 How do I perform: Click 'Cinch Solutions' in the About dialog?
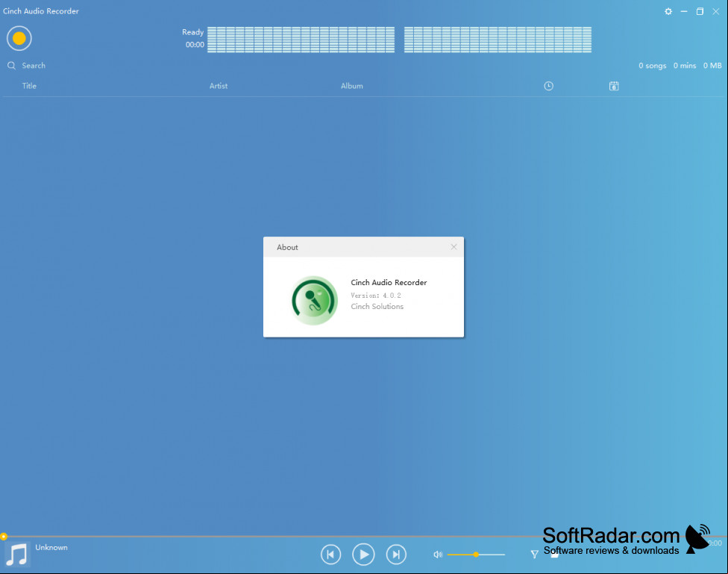(377, 306)
